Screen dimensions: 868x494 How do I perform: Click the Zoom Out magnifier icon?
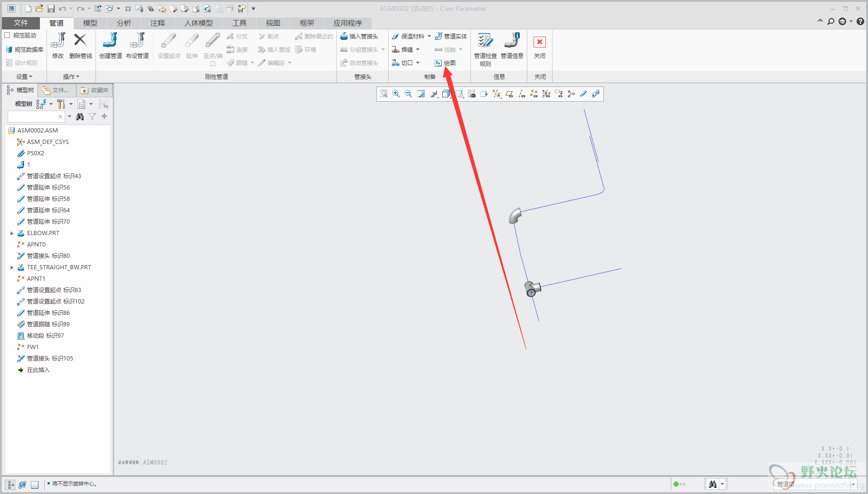coord(409,94)
